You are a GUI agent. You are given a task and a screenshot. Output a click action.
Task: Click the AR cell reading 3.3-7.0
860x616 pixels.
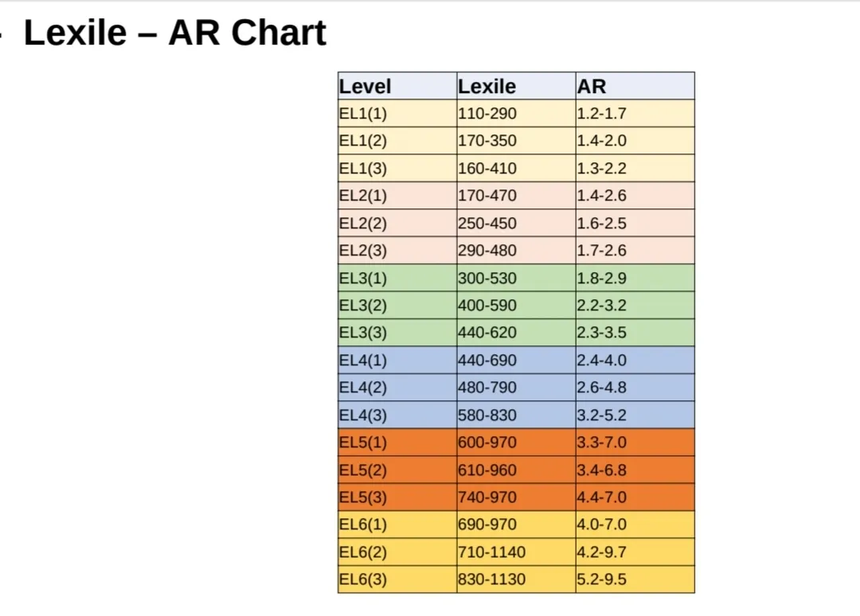click(635, 443)
